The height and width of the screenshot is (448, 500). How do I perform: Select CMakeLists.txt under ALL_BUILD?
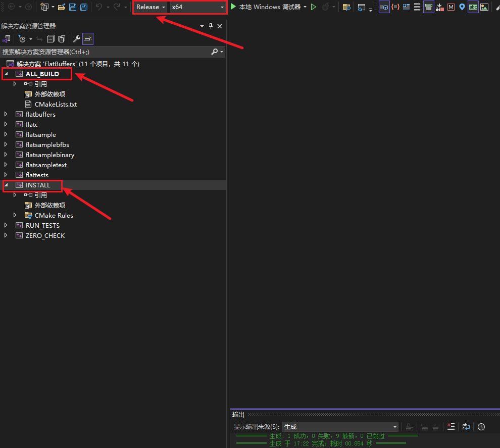click(56, 104)
